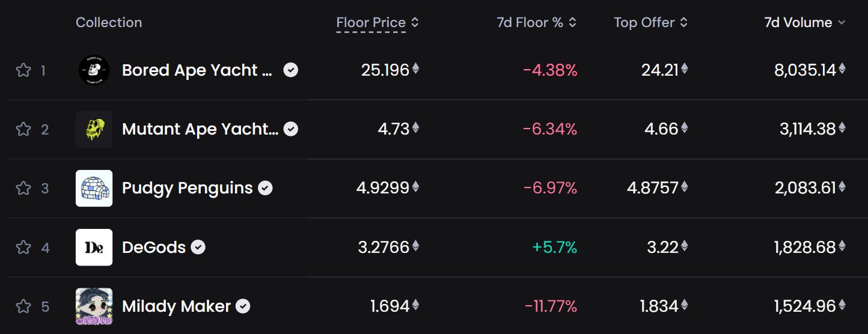Image resolution: width=868 pixels, height=334 pixels.
Task: Add DeGods to watchlist via star
Action: tap(23, 247)
